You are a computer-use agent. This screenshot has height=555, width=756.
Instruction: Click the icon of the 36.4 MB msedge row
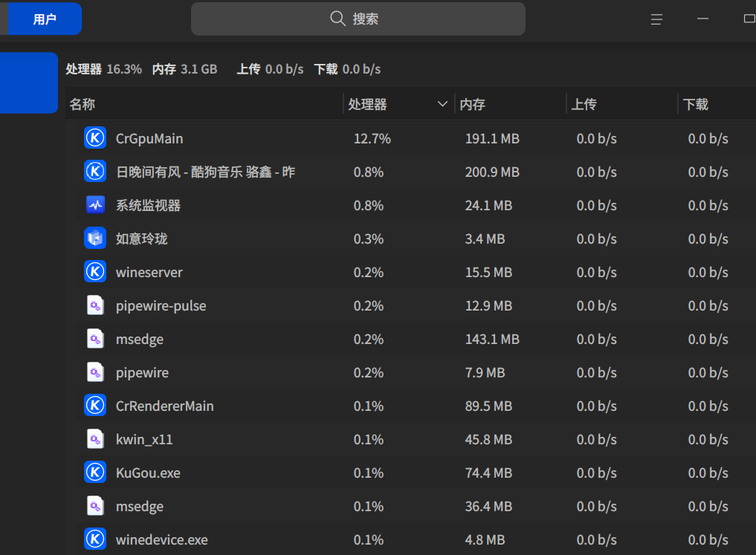[95, 507]
